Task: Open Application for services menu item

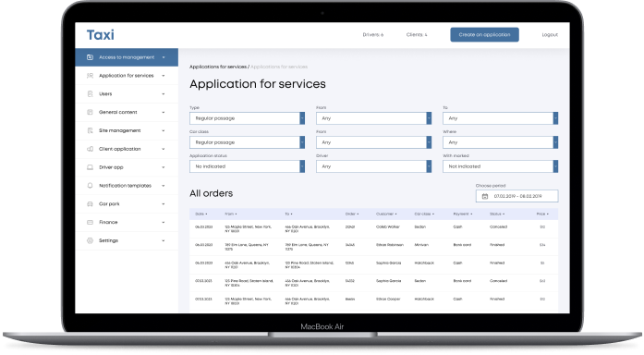Action: 127,76
